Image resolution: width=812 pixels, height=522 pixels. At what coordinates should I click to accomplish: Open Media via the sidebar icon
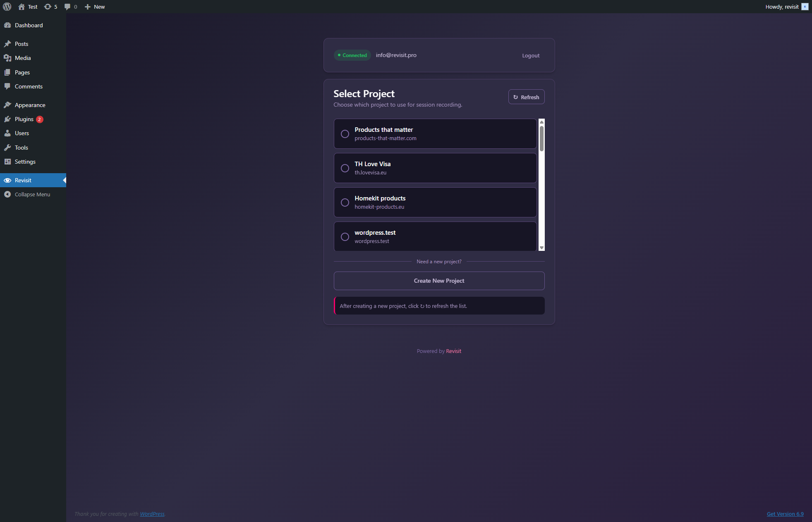[x=8, y=58]
